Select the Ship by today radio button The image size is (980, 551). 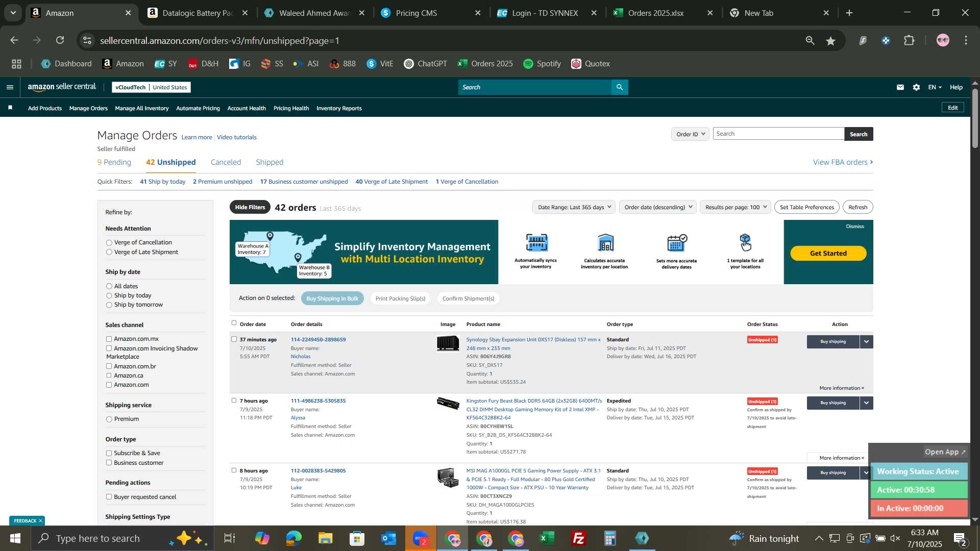109,296
